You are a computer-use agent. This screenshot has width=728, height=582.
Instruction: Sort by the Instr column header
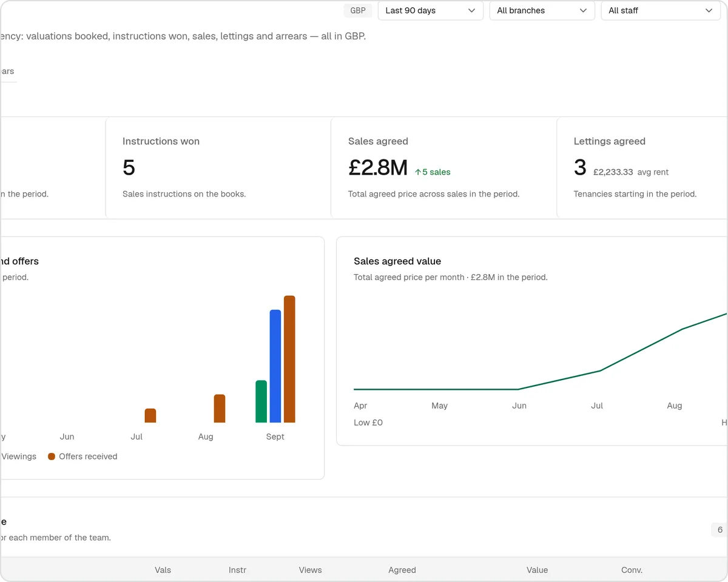[237, 570]
